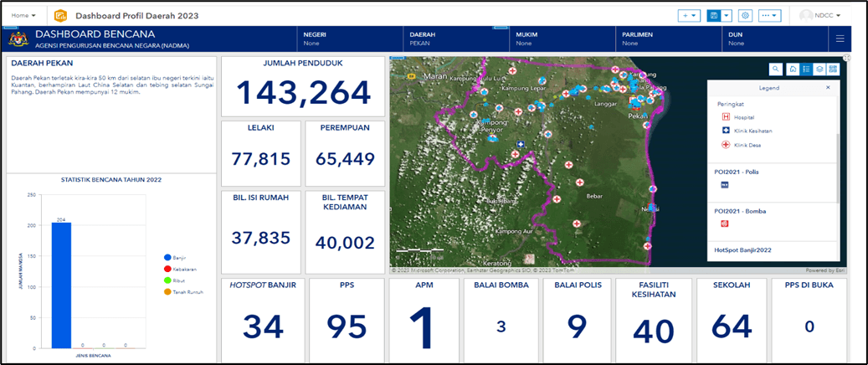Click the blue Banjir bar in chart
Viewport: 868px width, 365px height.
(61, 285)
